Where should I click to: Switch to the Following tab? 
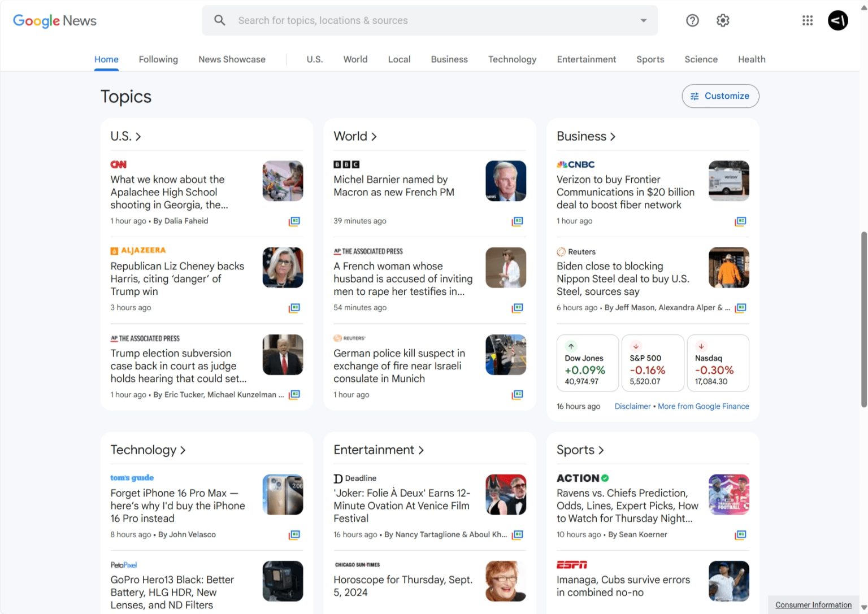pos(158,59)
